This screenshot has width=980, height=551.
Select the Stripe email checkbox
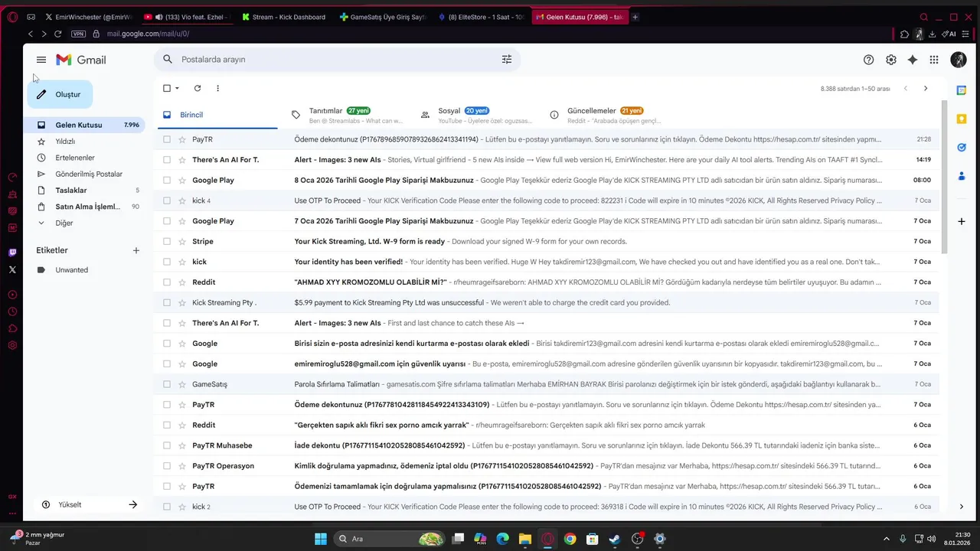(167, 241)
